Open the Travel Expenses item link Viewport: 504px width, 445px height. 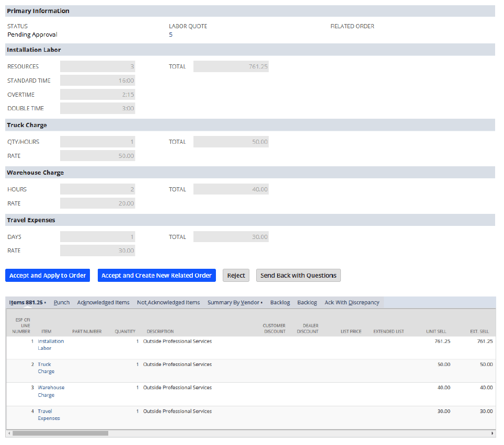coord(49,415)
